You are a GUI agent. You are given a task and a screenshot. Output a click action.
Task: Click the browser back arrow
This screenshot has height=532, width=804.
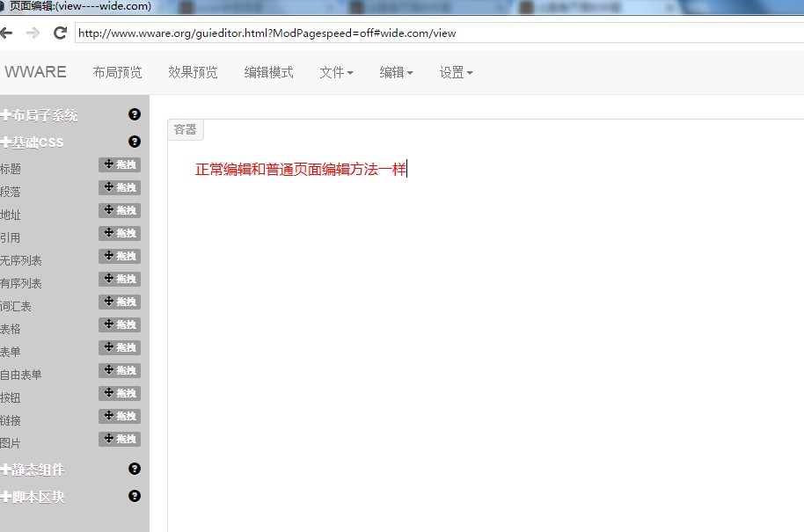(x=6, y=33)
